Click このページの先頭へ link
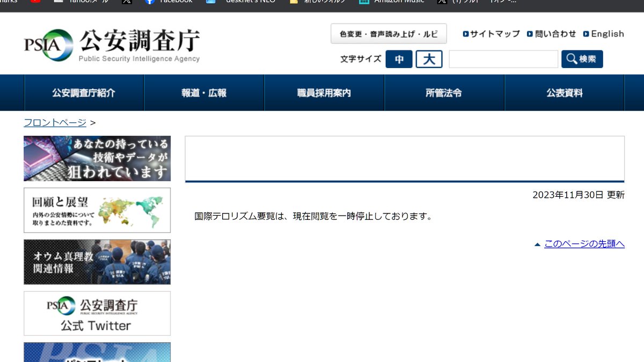644x362 pixels. [x=584, y=244]
